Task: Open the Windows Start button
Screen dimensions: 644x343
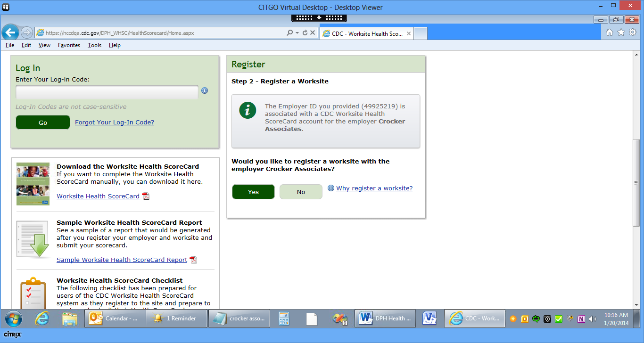Action: (14, 318)
